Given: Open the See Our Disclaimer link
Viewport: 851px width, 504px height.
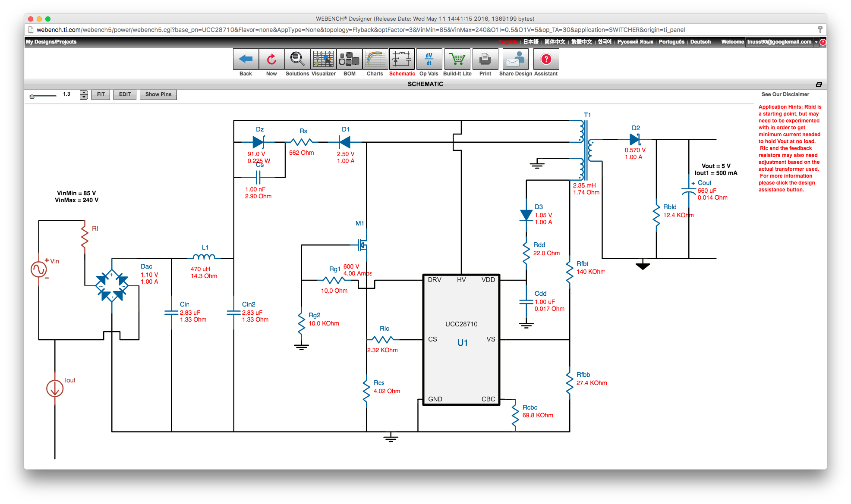Looking at the screenshot, I should pos(785,94).
